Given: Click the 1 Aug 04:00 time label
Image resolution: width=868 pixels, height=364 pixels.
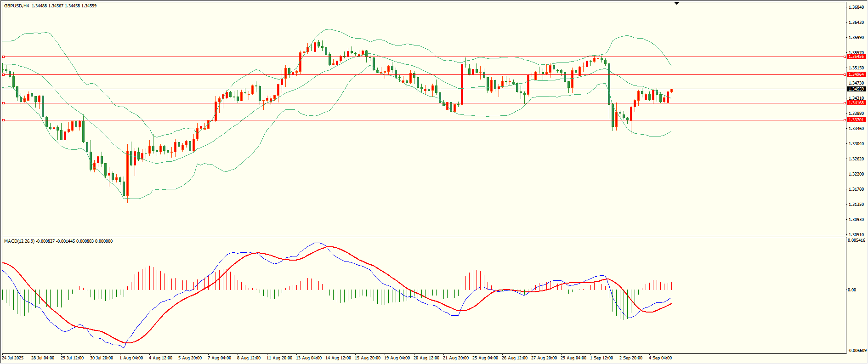Looking at the screenshot, I should (x=131, y=358).
